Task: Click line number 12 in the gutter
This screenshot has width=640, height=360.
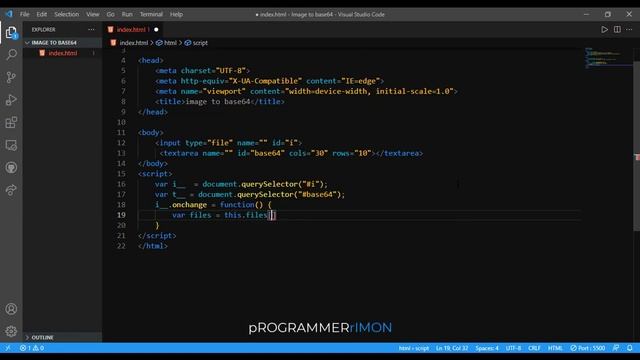Action: (x=121, y=143)
